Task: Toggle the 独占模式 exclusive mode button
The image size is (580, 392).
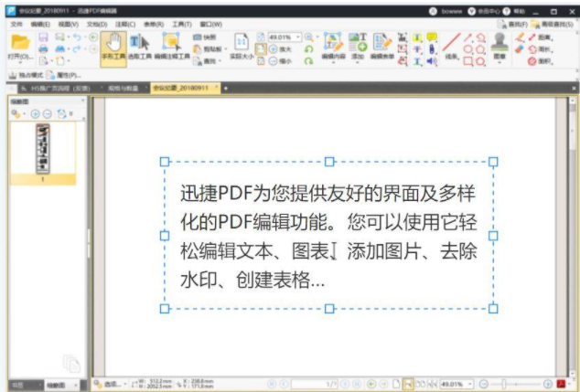Action: (x=26, y=75)
